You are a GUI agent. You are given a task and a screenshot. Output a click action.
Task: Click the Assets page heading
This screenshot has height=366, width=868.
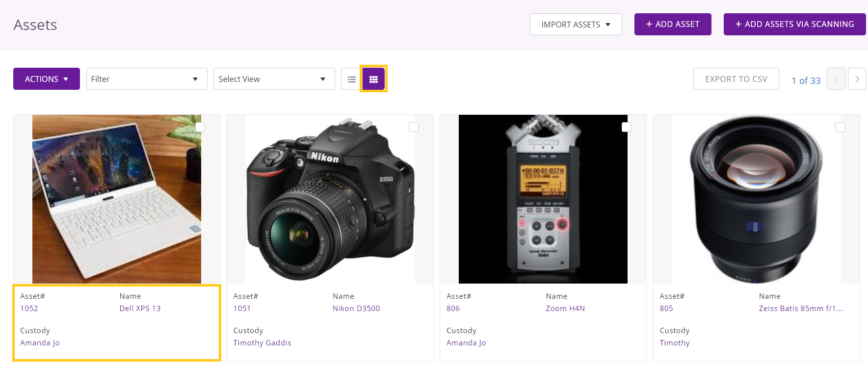pyautogui.click(x=35, y=25)
